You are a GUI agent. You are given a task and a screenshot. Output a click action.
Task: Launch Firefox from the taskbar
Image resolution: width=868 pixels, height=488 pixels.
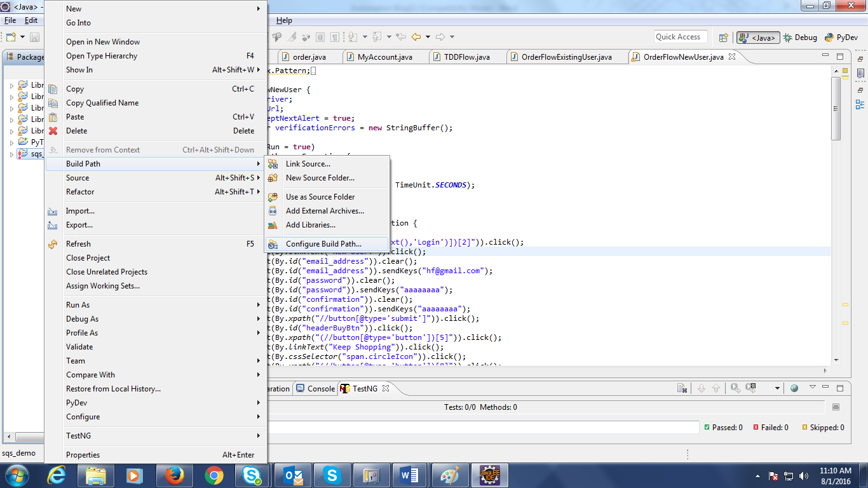coord(174,475)
